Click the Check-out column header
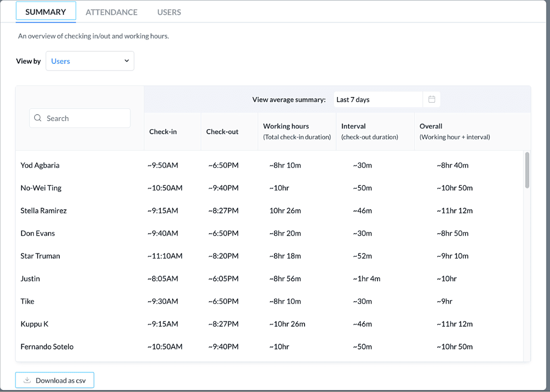 (222, 132)
